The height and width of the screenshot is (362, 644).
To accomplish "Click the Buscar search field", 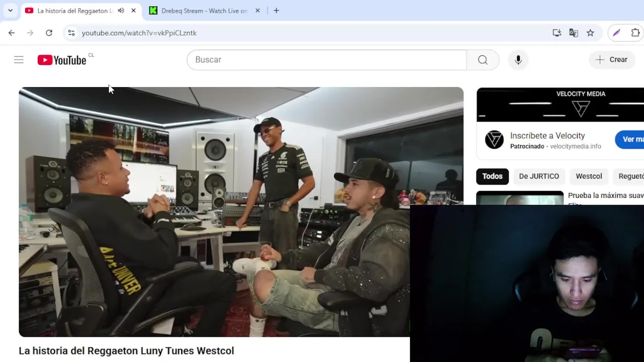I will (x=327, y=60).
